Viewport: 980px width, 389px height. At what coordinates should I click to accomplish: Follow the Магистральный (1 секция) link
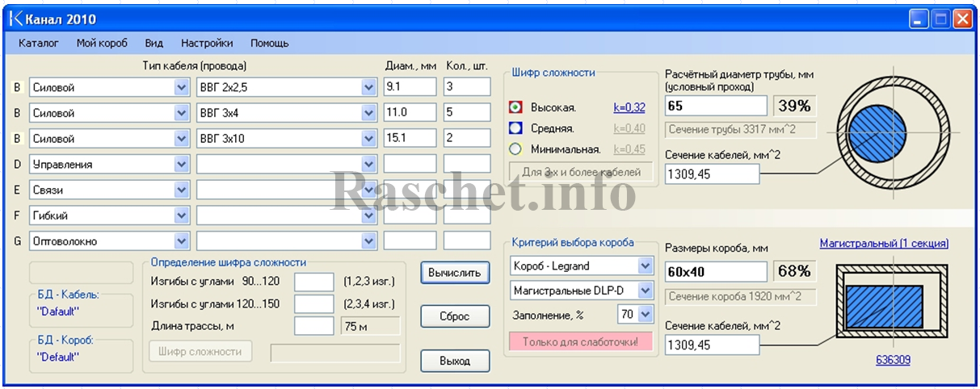coord(884,243)
